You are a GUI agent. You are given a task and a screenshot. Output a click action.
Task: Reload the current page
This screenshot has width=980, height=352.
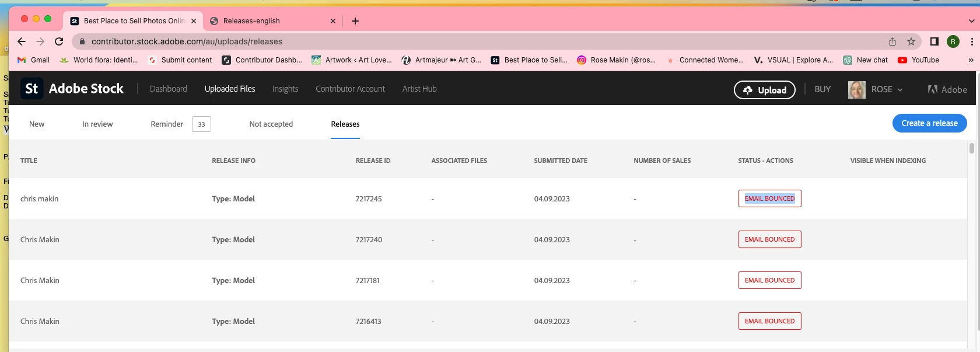coord(59,41)
